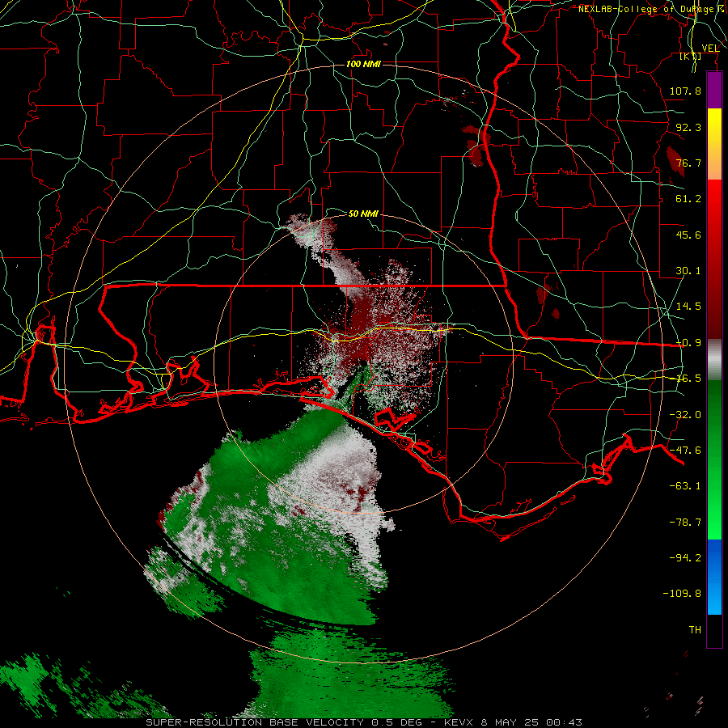Select the 92.3 legend value
This screenshot has width=728, height=728.
688,127
